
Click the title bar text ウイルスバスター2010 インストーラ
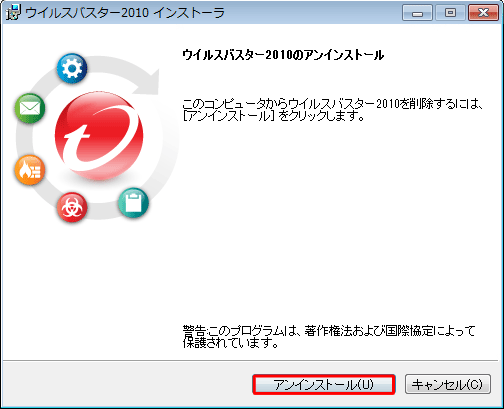pyautogui.click(x=125, y=13)
